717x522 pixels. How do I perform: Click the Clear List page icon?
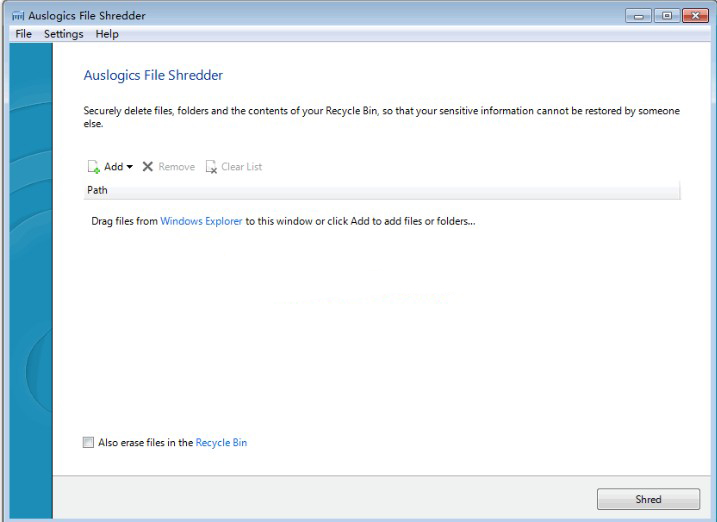[211, 167]
